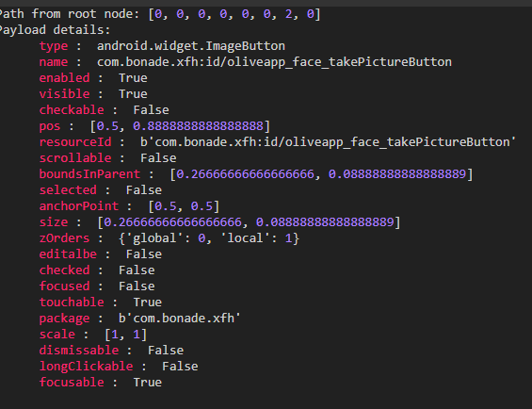
Task: Click the 'longClickable' key label
Action: pyautogui.click(x=87, y=367)
